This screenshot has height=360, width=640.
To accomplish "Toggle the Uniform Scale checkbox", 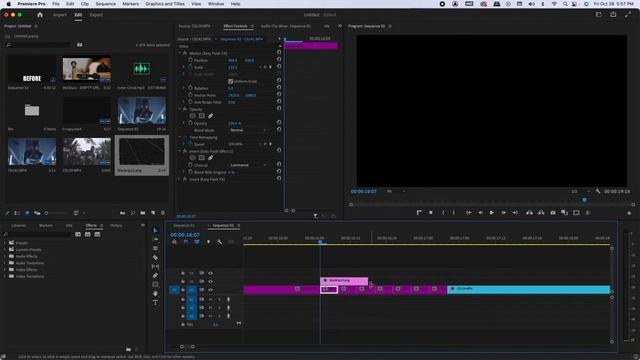I will pyautogui.click(x=231, y=81).
